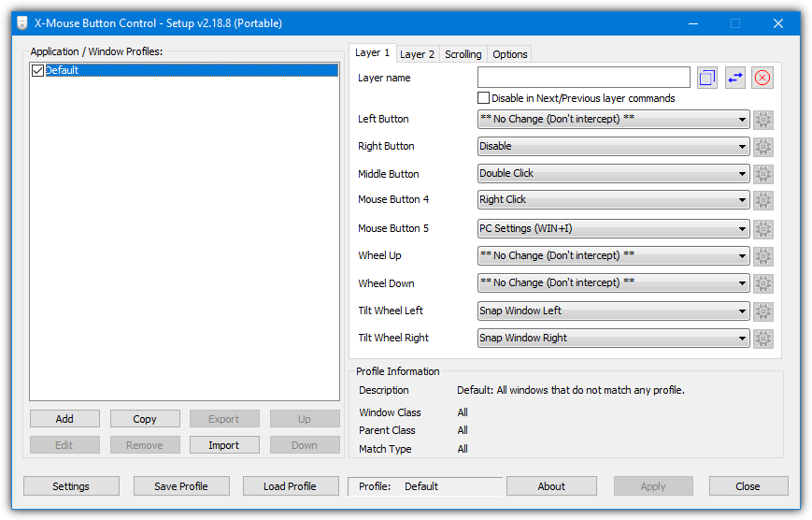812x520 pixels.
Task: Open gear settings for Middle Button
Action: click(x=762, y=174)
